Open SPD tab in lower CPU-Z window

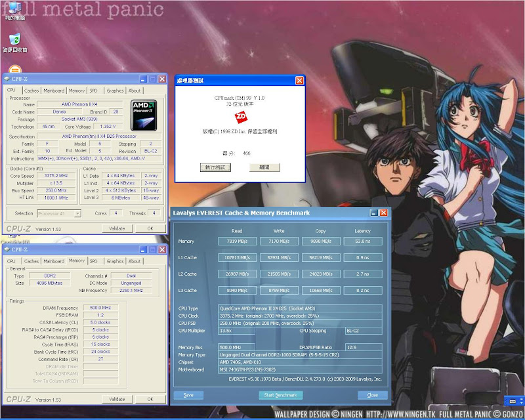(94, 261)
